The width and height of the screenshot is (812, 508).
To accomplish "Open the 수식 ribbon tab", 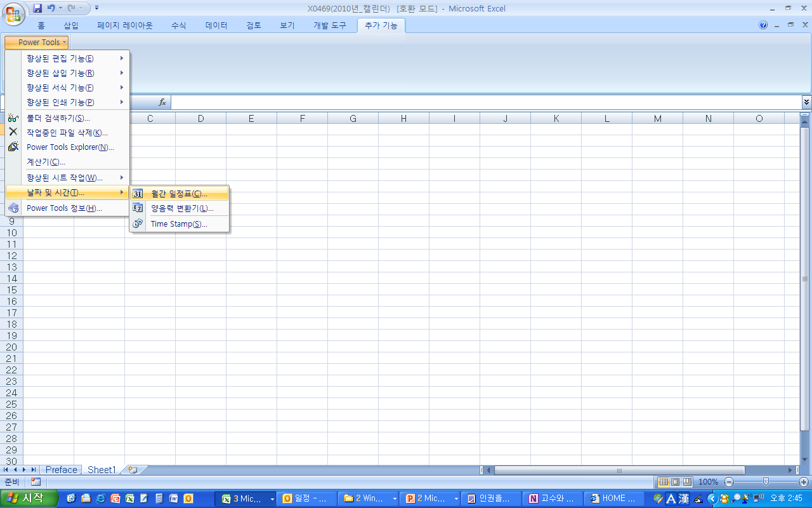I will point(179,26).
